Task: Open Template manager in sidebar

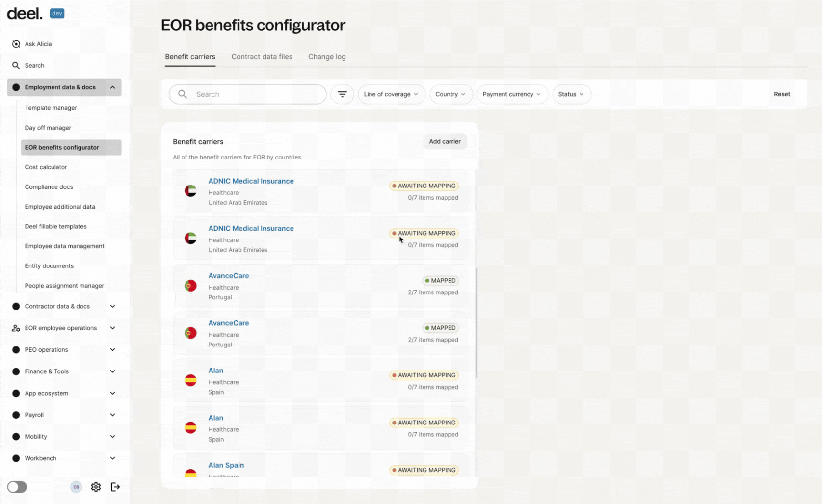Action: coord(51,108)
